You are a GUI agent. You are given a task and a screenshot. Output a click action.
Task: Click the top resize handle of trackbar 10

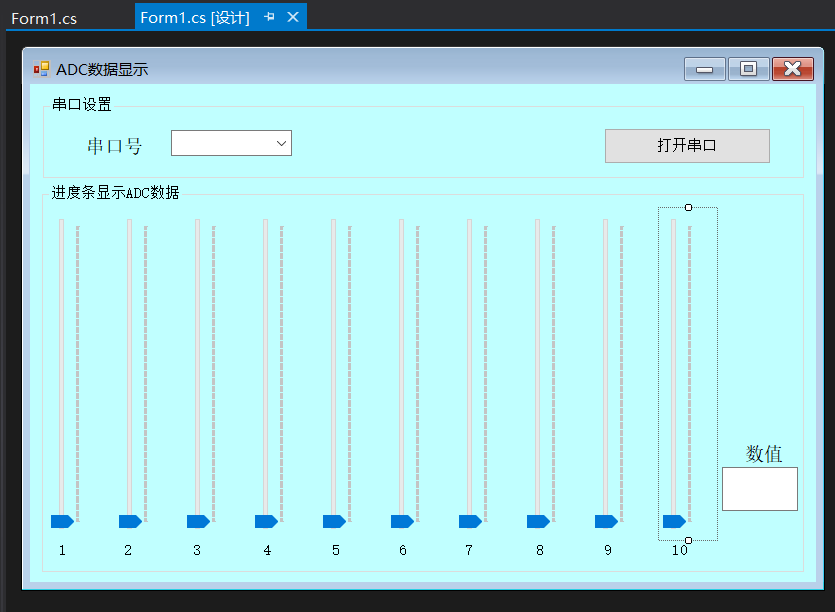coord(688,207)
